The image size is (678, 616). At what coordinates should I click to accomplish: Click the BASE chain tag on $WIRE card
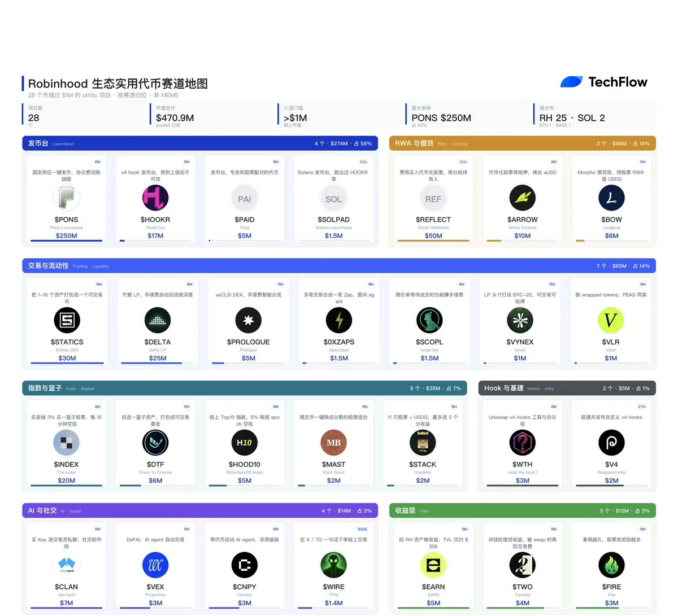pos(363,529)
